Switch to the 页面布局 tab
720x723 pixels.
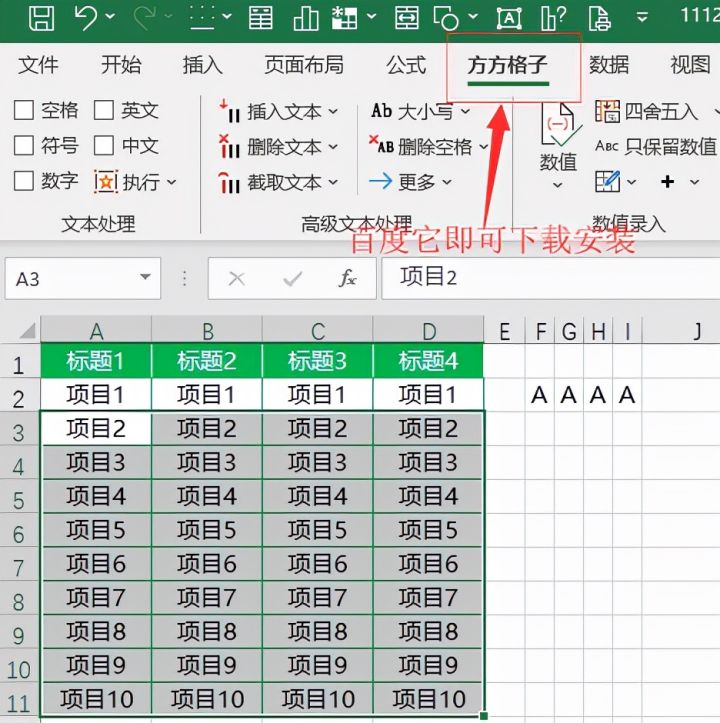pyautogui.click(x=304, y=65)
